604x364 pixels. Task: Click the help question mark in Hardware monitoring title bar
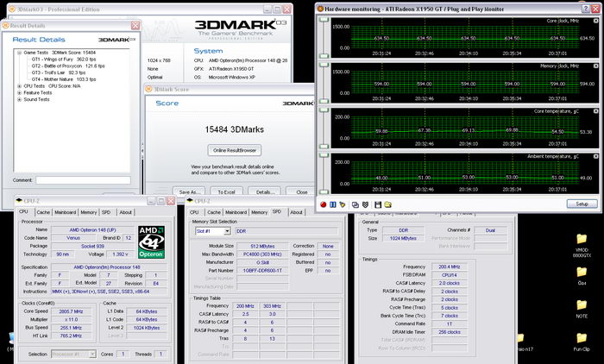586,9
